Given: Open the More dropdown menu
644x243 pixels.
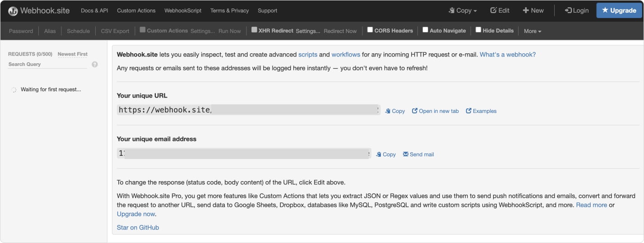Looking at the screenshot, I should (532, 31).
